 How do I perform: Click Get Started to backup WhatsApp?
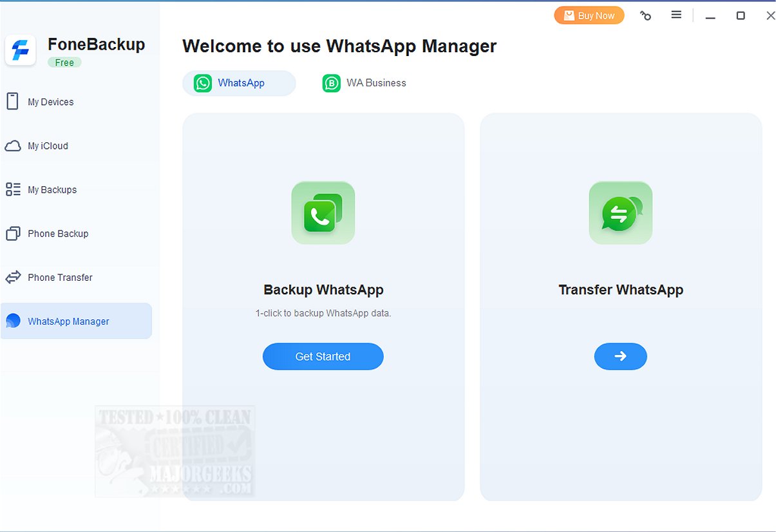click(x=323, y=356)
